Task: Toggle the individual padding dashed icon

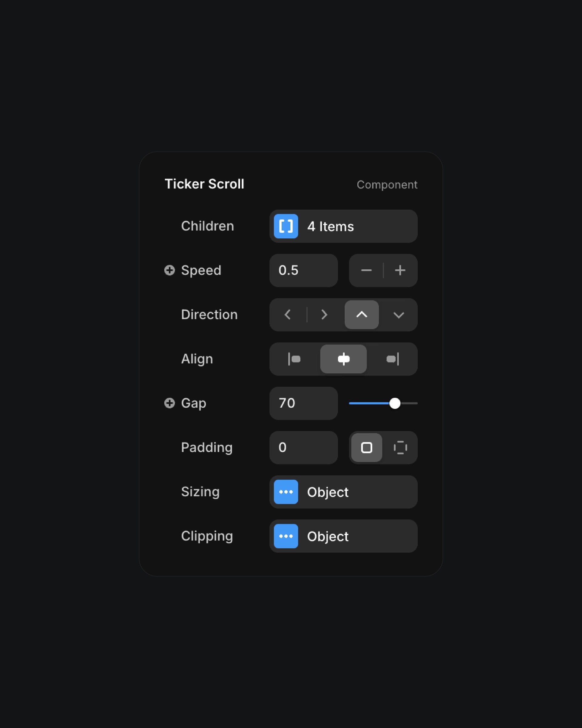Action: tap(400, 447)
